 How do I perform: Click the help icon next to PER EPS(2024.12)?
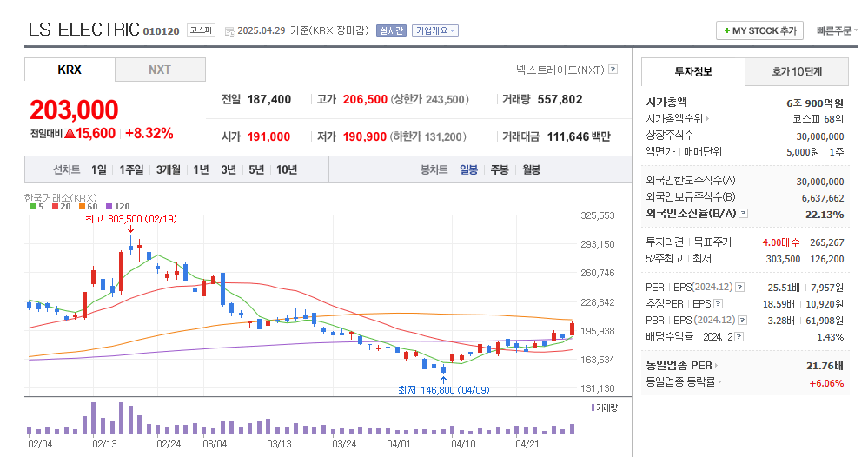[739, 288]
